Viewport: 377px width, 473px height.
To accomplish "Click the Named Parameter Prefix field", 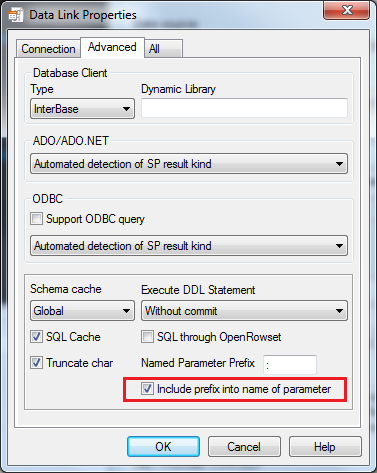I will pyautogui.click(x=290, y=365).
